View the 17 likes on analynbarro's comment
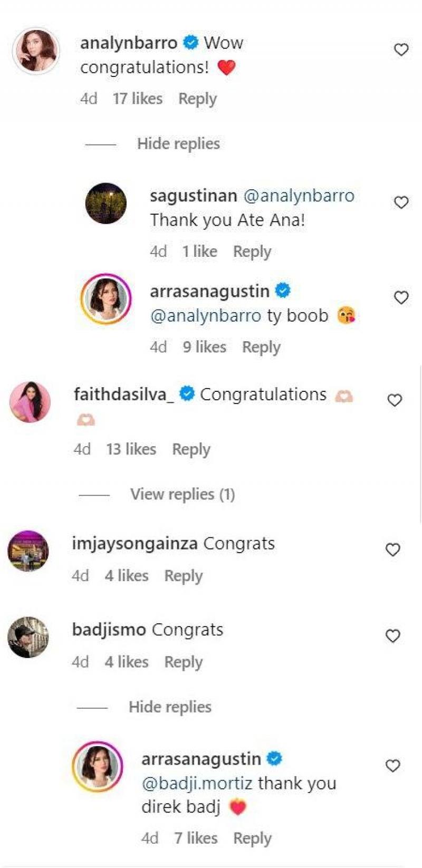This screenshot has width=422, height=868. (x=137, y=99)
